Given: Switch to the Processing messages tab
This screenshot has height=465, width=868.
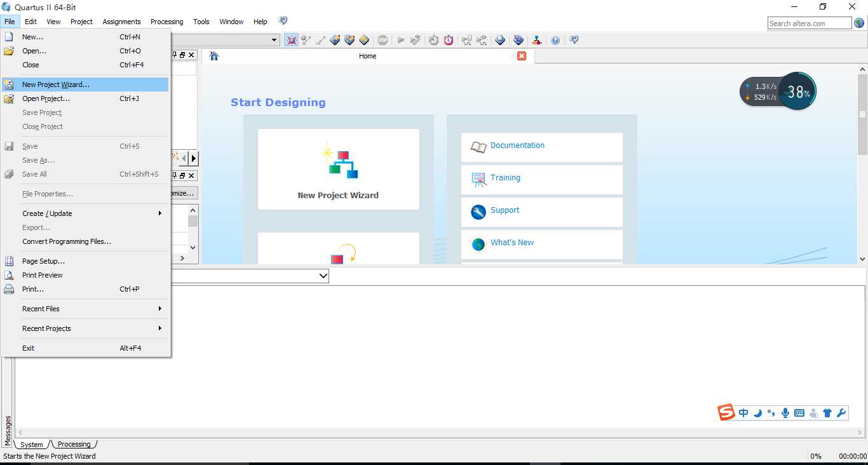Looking at the screenshot, I should tap(74, 444).
